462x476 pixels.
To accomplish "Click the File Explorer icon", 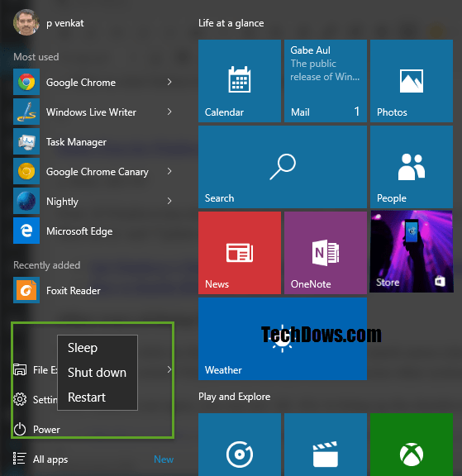I will pyautogui.click(x=20, y=369).
